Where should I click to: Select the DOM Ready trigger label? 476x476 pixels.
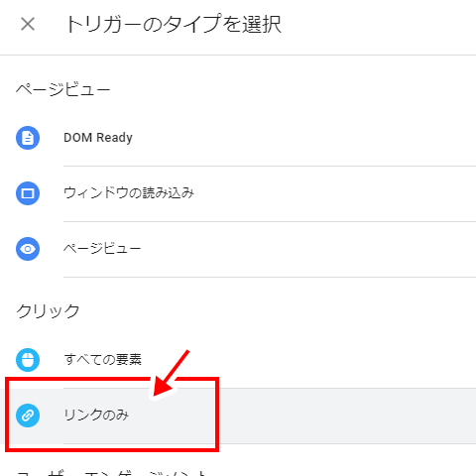[x=98, y=138]
